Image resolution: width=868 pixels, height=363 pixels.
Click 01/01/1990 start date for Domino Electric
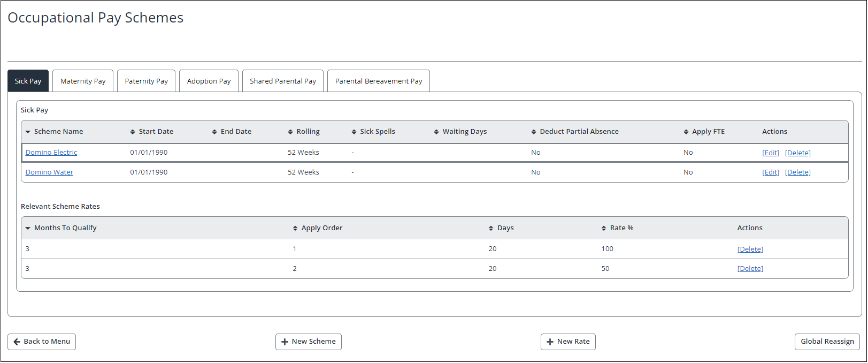click(x=149, y=153)
